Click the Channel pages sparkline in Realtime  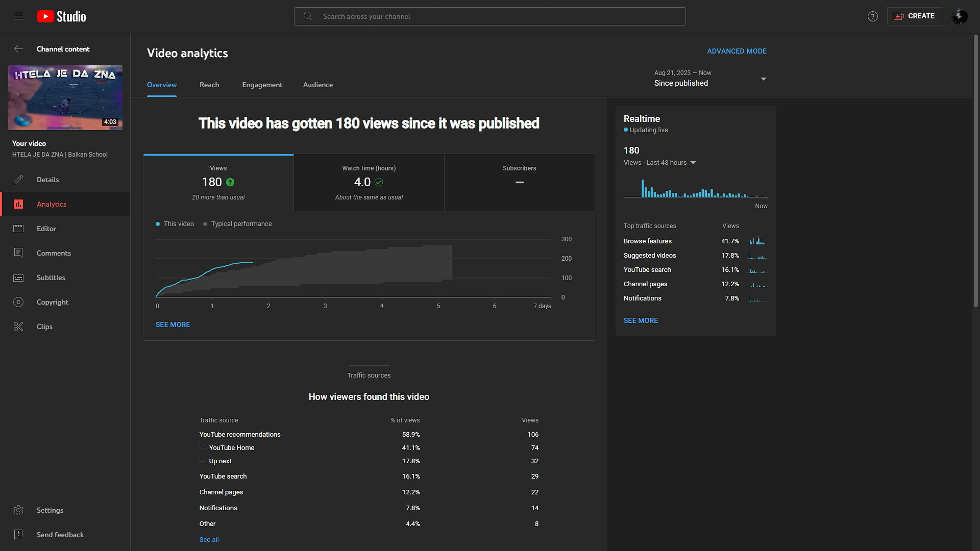[758, 284]
